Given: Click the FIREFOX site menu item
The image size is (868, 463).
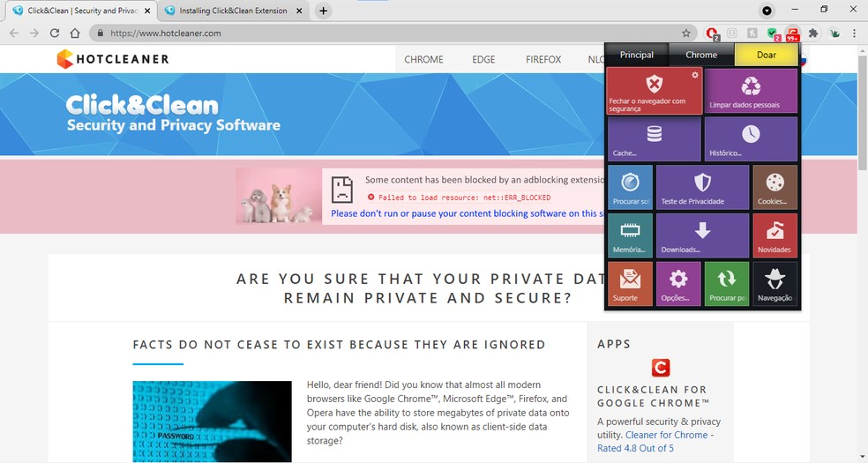Looking at the screenshot, I should [543, 59].
